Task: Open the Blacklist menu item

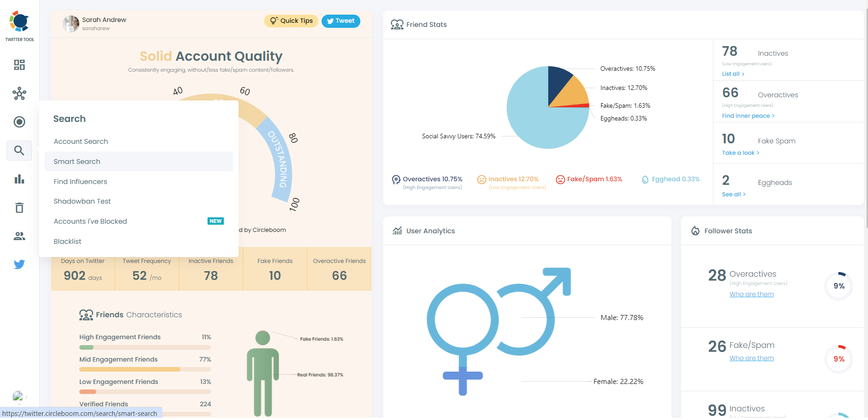Action: 68,241
